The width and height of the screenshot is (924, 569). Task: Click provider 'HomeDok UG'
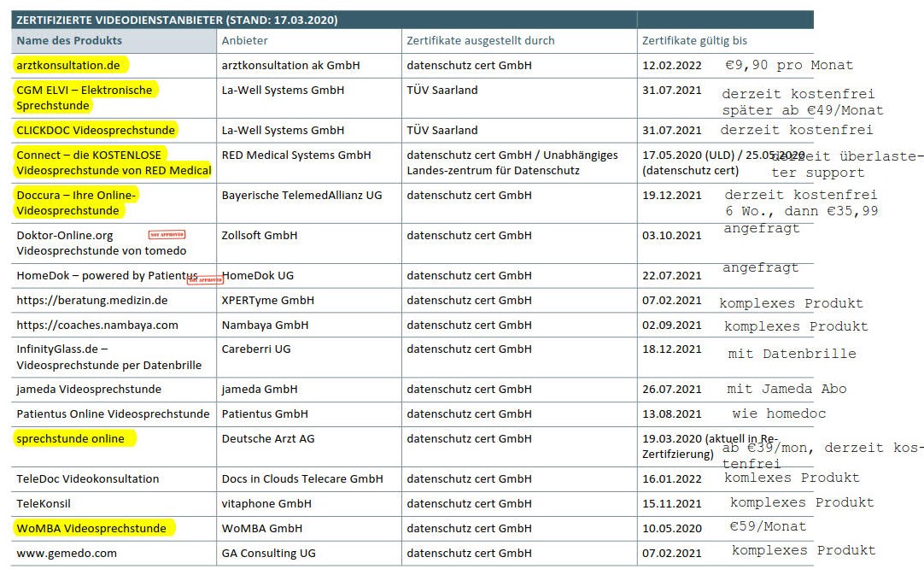click(x=258, y=275)
